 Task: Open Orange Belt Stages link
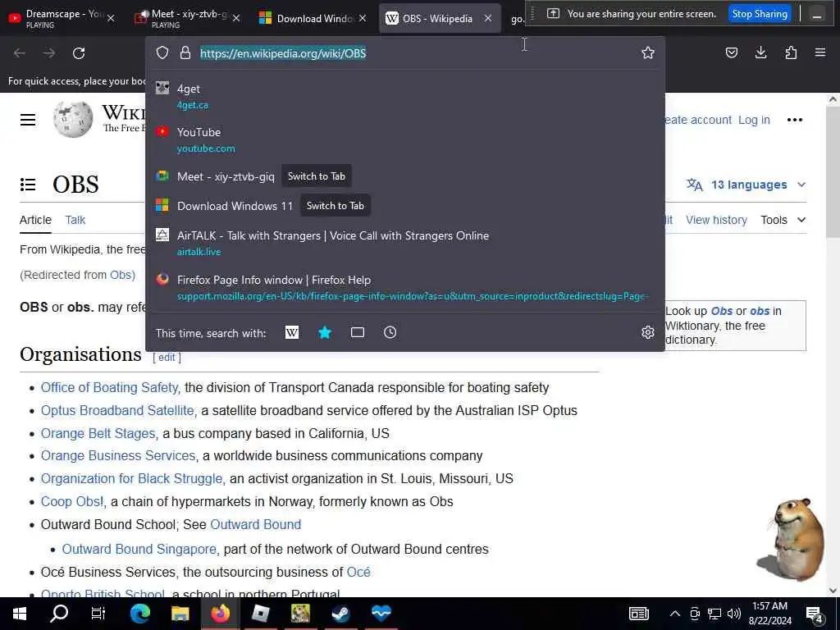click(x=98, y=433)
